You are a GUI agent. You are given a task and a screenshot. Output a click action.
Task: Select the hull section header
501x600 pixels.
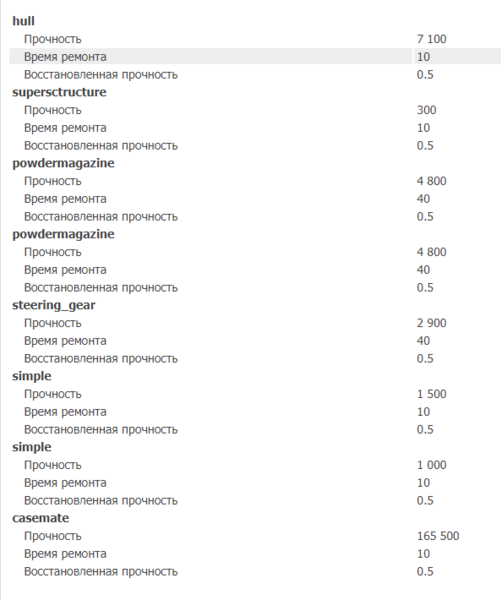point(23,21)
